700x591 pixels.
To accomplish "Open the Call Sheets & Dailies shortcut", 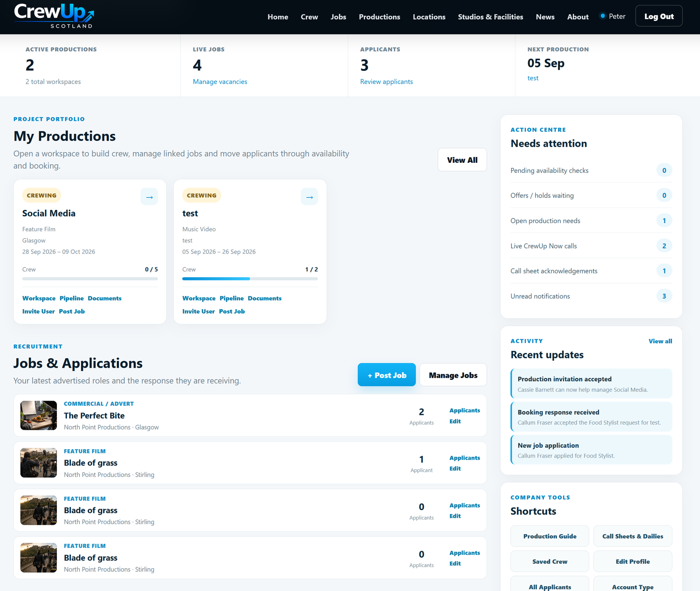I will pyautogui.click(x=633, y=536).
